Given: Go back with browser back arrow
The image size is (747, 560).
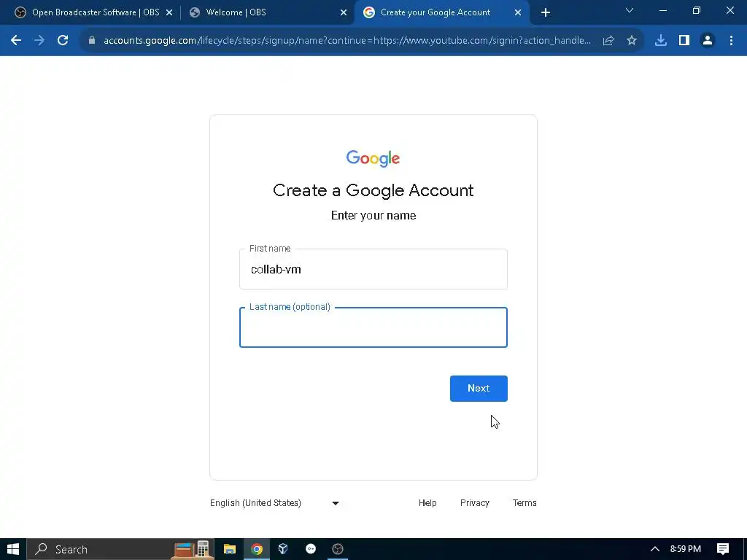Looking at the screenshot, I should point(16,41).
